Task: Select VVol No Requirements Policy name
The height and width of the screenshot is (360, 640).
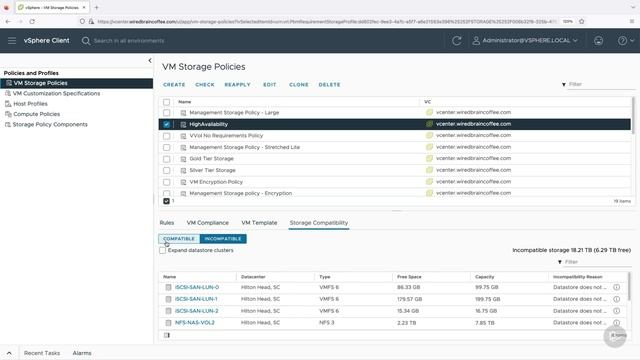Action: pyautogui.click(x=226, y=136)
